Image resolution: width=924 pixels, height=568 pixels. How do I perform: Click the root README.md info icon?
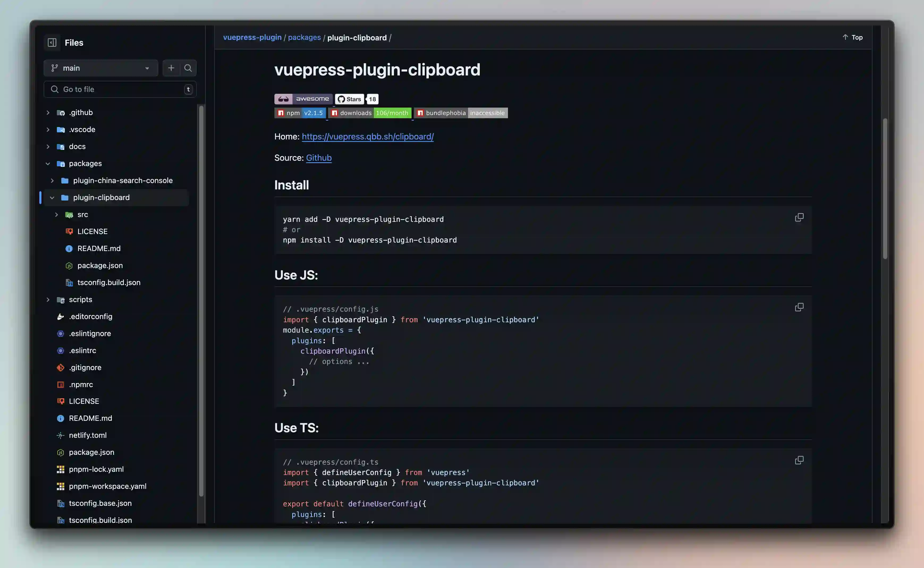(x=61, y=418)
